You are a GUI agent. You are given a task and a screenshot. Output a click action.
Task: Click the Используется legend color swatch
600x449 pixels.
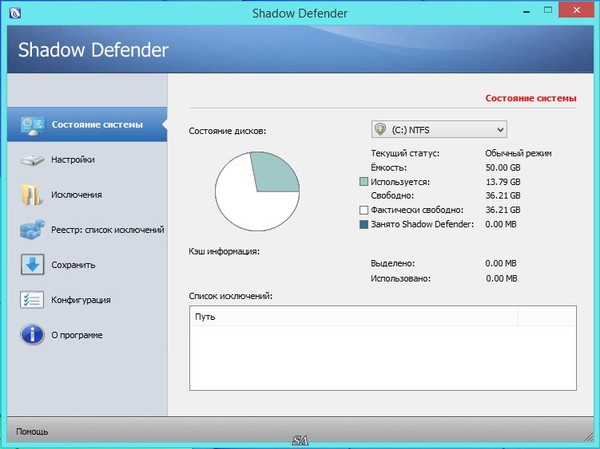pyautogui.click(x=364, y=181)
